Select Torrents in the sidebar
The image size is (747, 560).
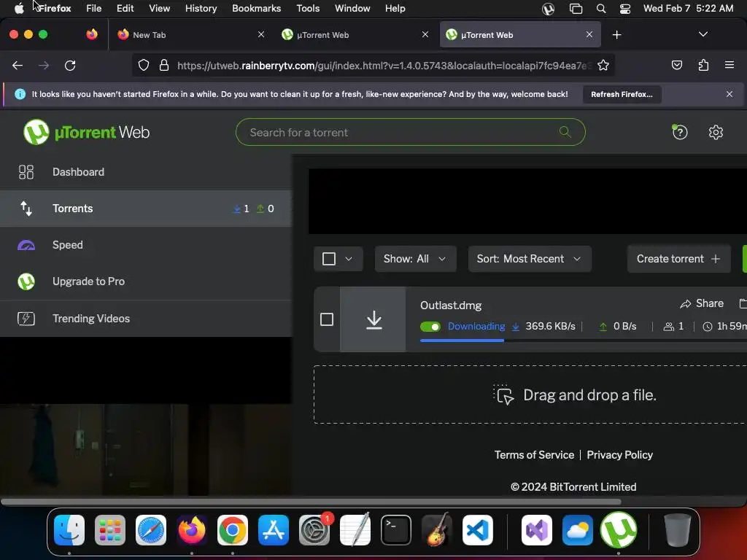(x=146, y=209)
